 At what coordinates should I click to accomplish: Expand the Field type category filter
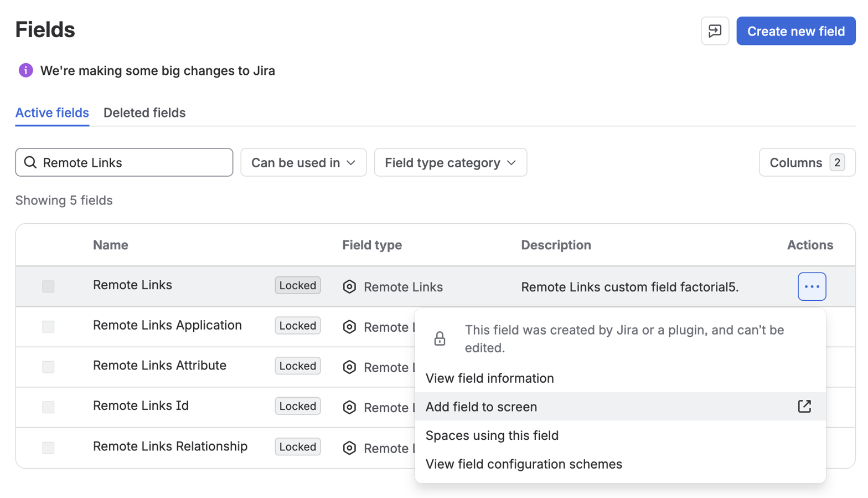point(451,162)
